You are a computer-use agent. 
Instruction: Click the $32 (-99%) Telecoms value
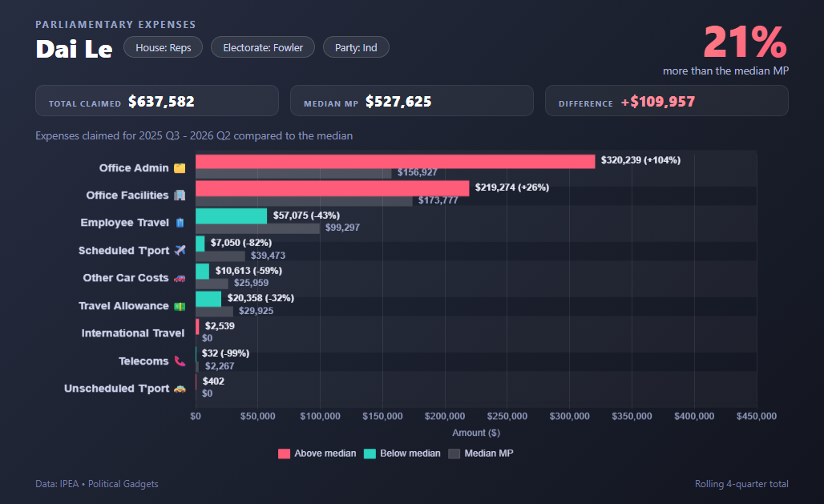point(225,353)
